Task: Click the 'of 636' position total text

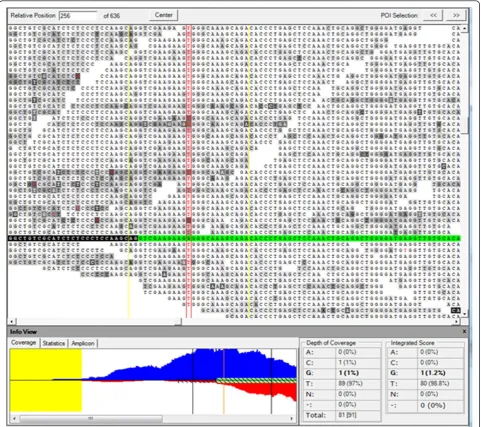Action: pos(112,16)
